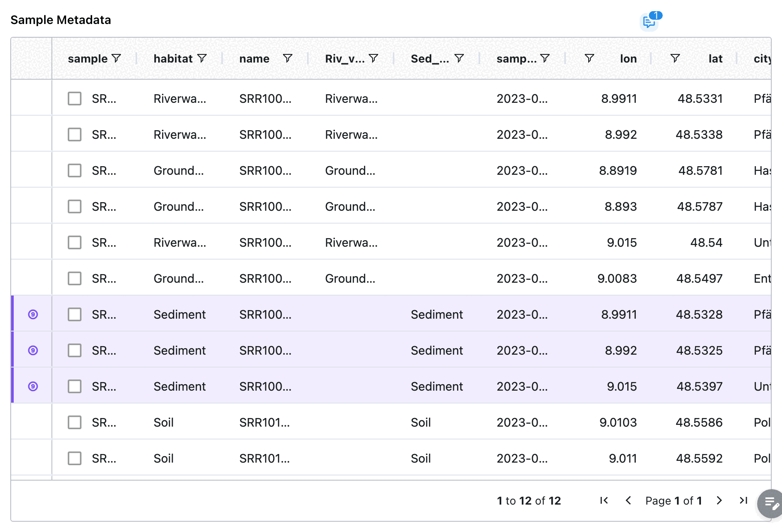Sort by sample column header
Image resolution: width=782 pixels, height=532 pixels.
point(87,59)
